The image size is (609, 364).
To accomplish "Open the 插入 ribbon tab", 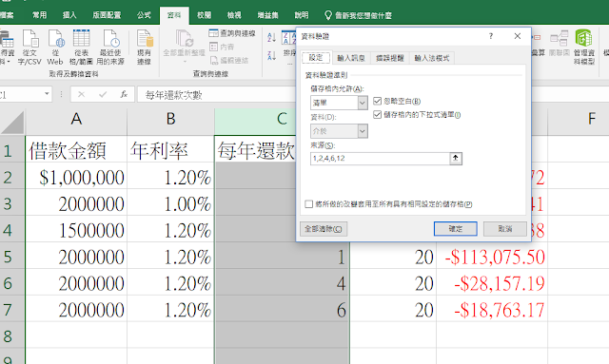I will click(69, 15).
